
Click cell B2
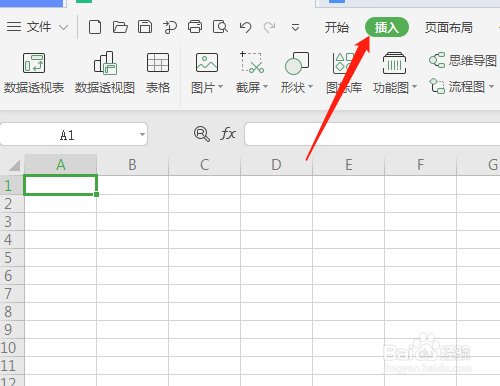[133, 203]
